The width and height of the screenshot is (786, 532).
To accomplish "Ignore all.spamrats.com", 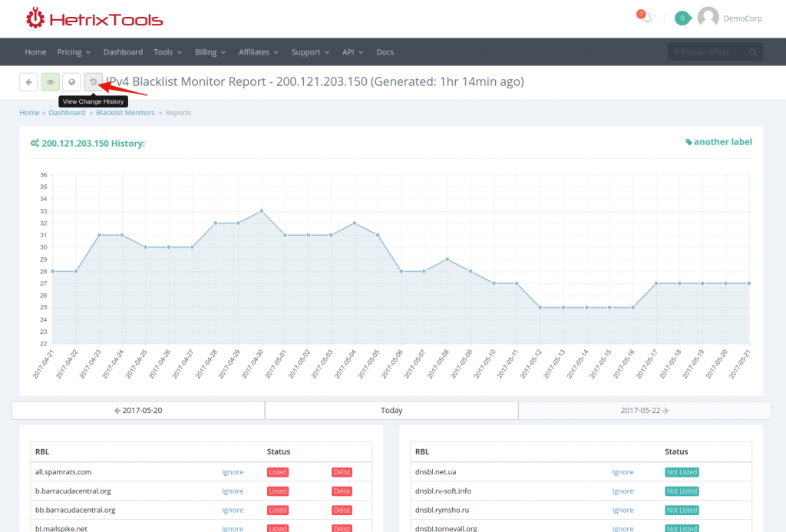I will click(x=233, y=472).
